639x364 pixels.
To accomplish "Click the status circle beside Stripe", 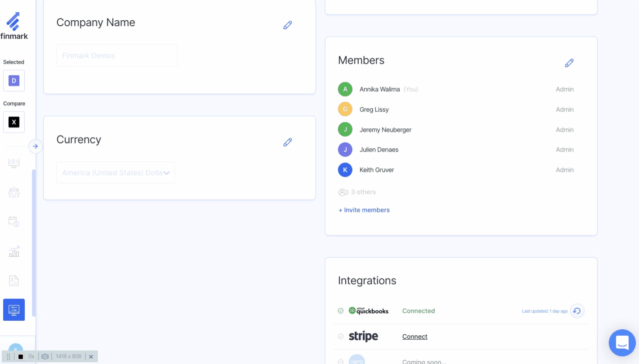I will coord(341,337).
